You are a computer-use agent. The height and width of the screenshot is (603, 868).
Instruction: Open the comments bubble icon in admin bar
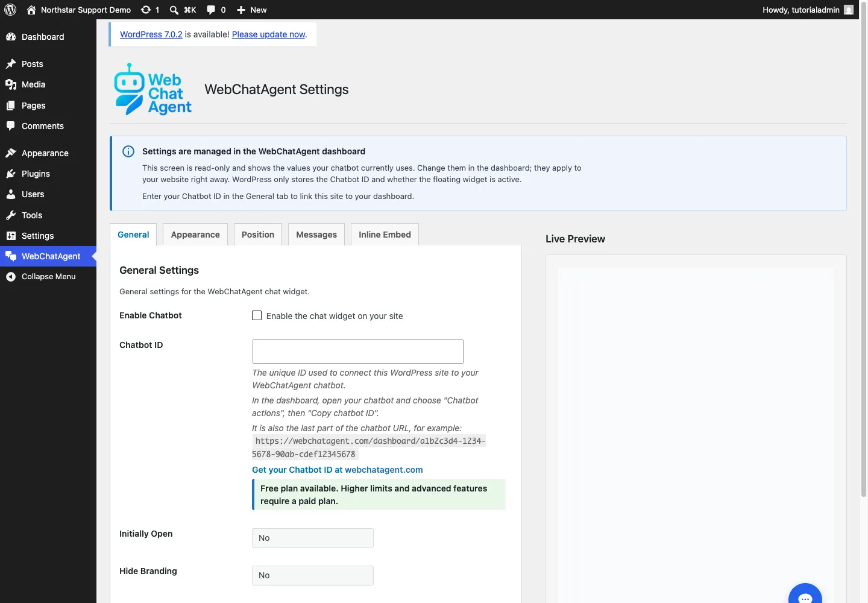211,10
